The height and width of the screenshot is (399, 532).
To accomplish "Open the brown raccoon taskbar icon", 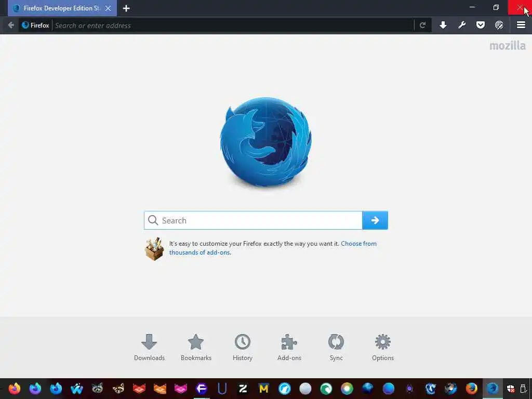I will tap(118, 388).
